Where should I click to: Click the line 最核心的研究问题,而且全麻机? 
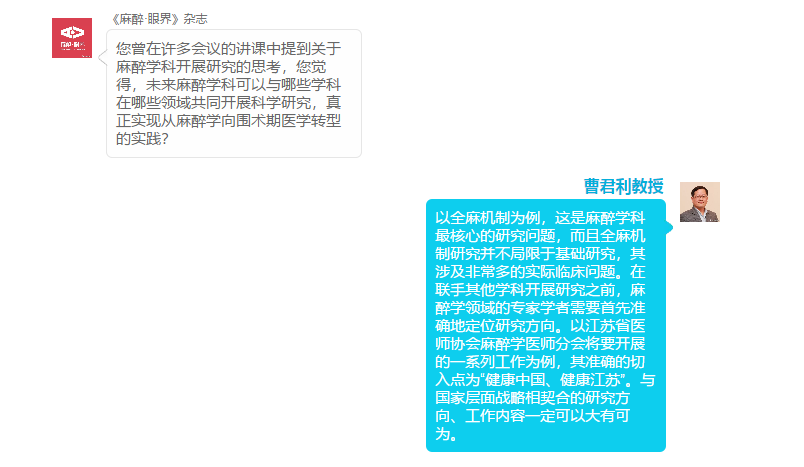click(x=540, y=236)
